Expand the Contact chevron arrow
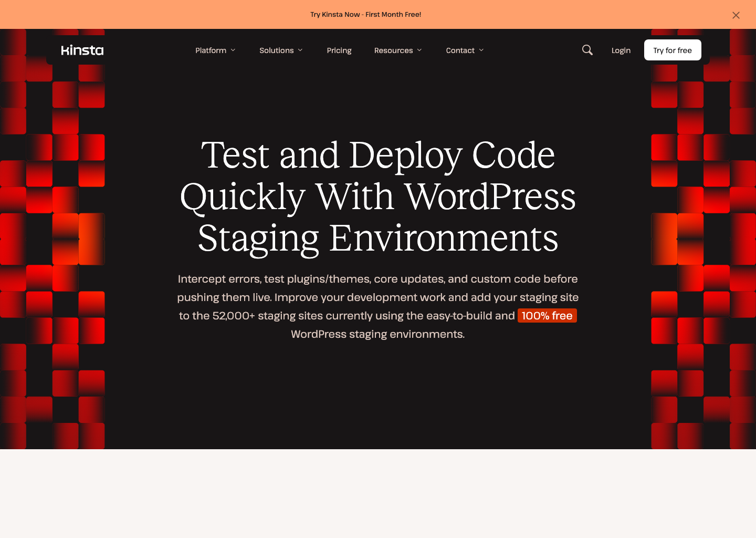Viewport: 756px width, 538px height. point(481,50)
